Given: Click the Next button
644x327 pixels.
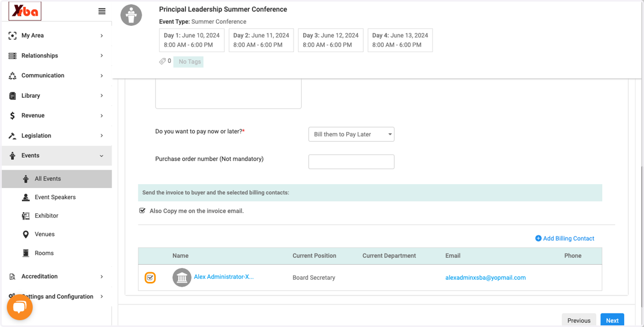Looking at the screenshot, I should (612, 321).
